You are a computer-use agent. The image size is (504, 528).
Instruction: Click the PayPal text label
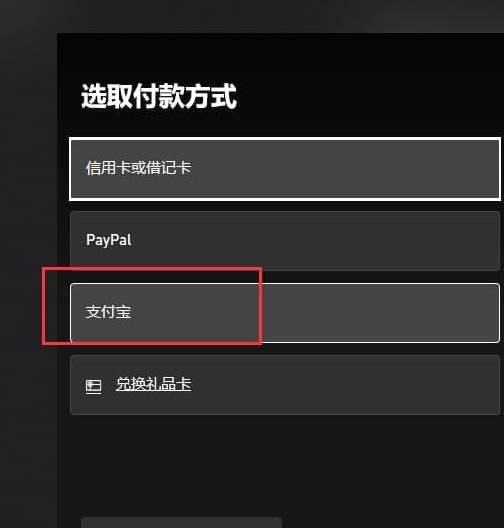pyautogui.click(x=109, y=240)
